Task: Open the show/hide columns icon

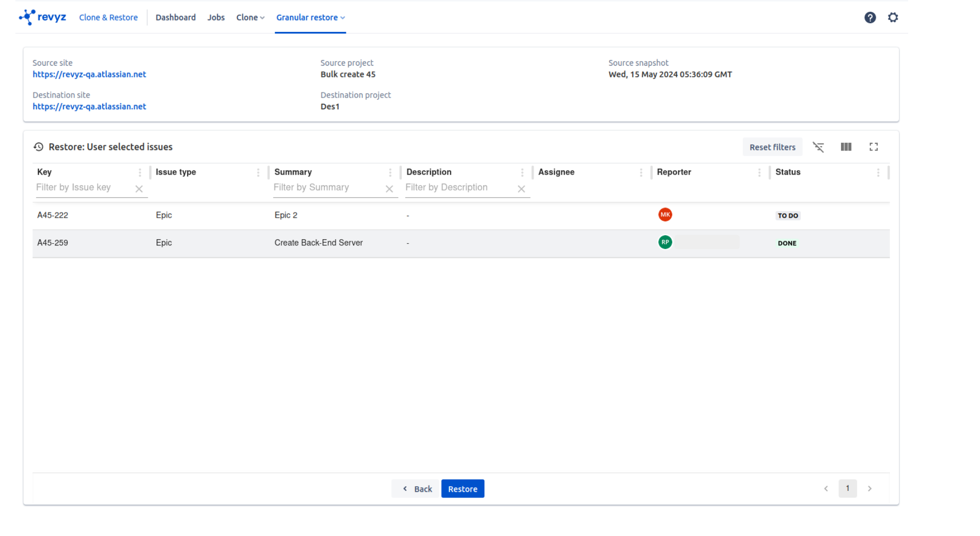Action: 846,147
